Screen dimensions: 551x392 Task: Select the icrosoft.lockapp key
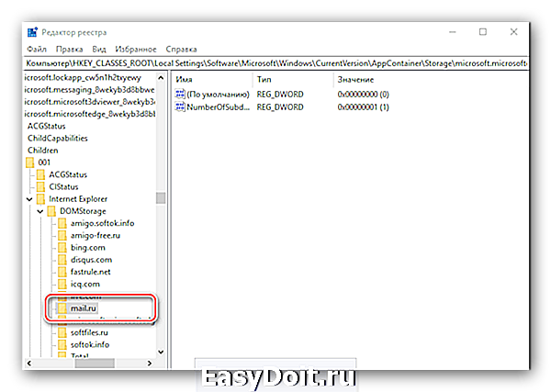point(83,78)
